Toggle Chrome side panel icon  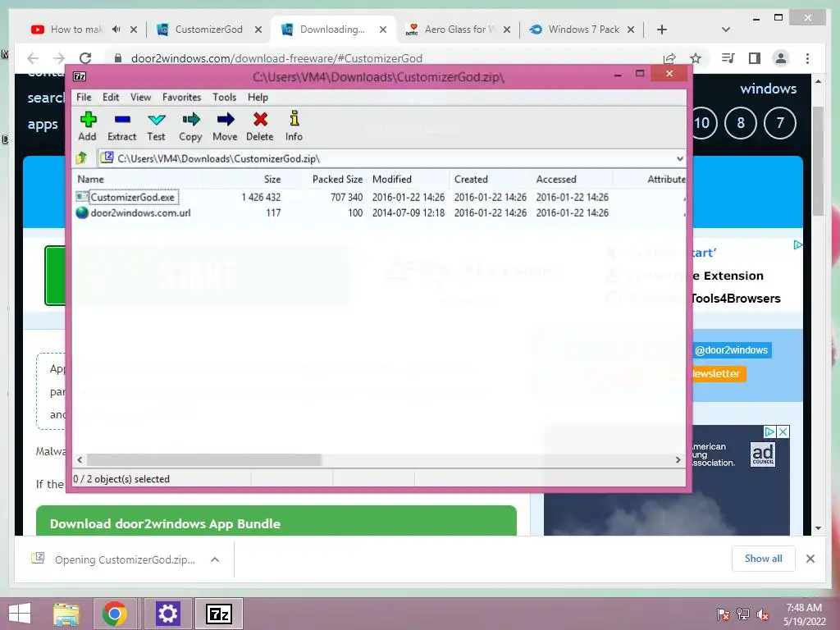point(755,58)
